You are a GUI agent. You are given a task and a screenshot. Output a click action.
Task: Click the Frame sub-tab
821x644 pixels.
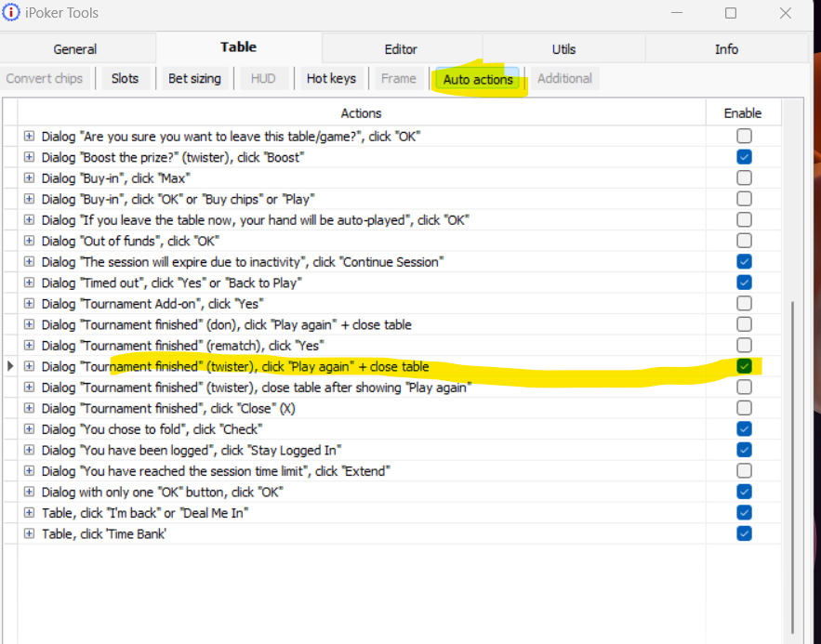399,78
